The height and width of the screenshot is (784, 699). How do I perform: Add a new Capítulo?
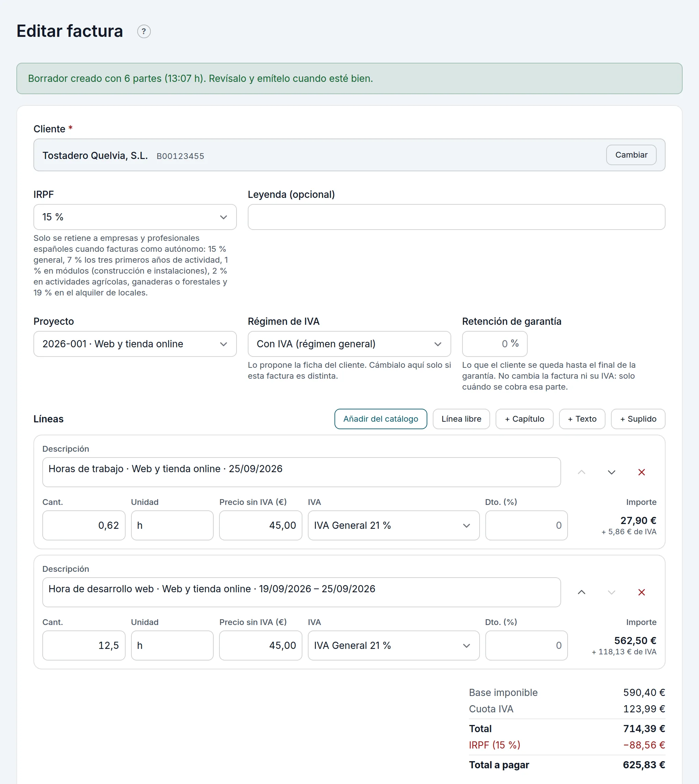point(524,419)
